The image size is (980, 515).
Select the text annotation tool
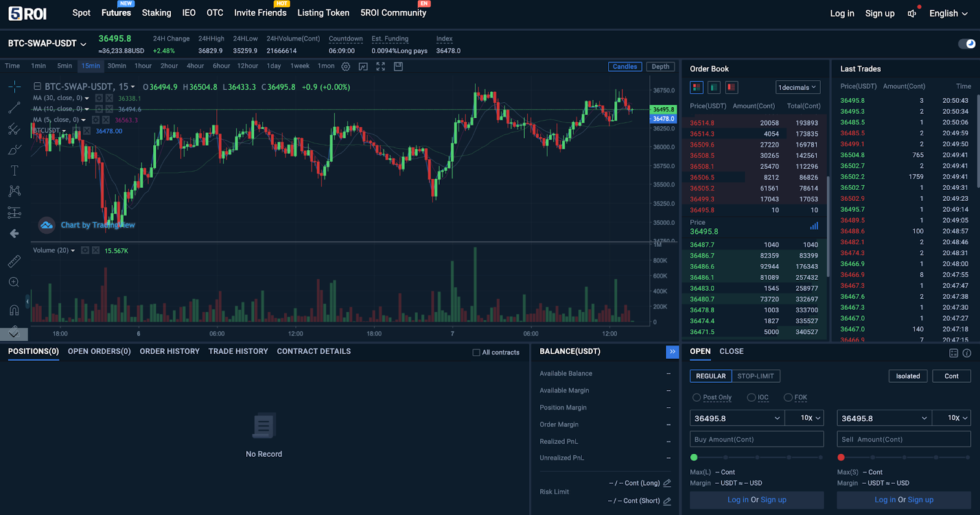14,171
